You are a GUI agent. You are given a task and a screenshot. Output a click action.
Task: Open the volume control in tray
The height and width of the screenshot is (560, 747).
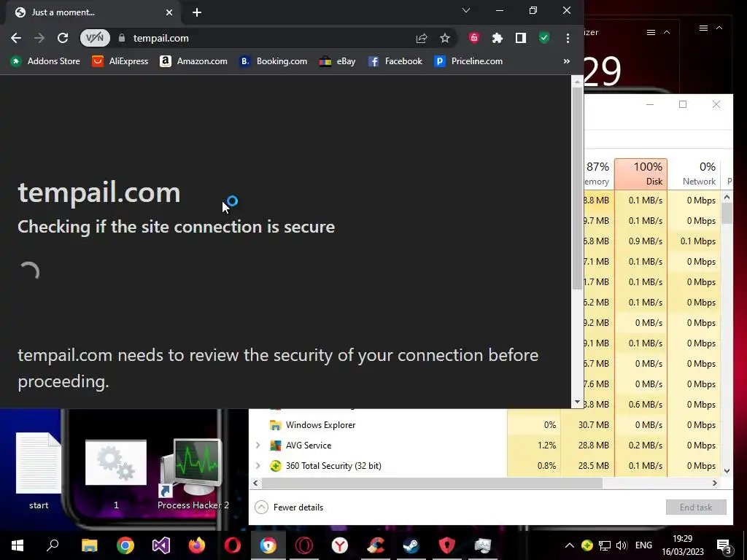pyautogui.click(x=622, y=545)
